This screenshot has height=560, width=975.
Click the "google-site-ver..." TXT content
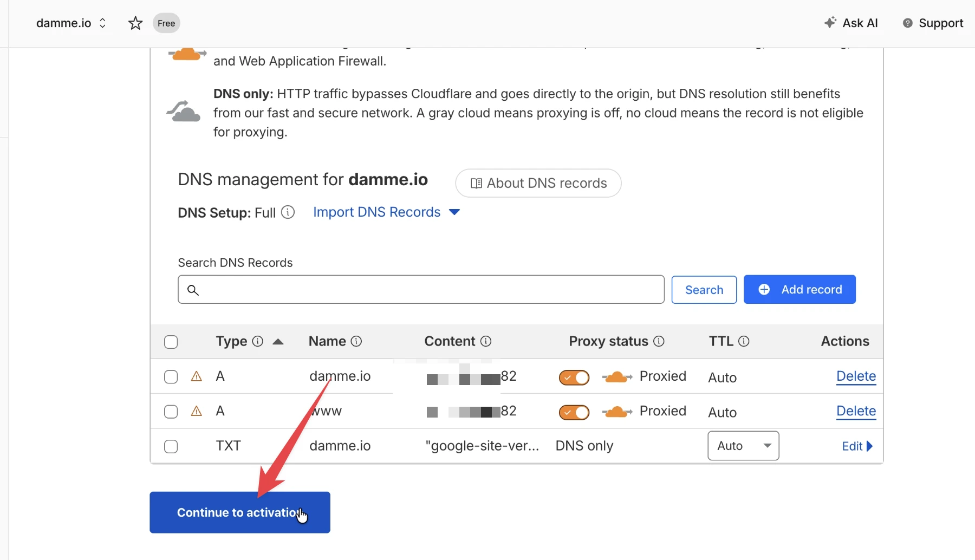[482, 446]
